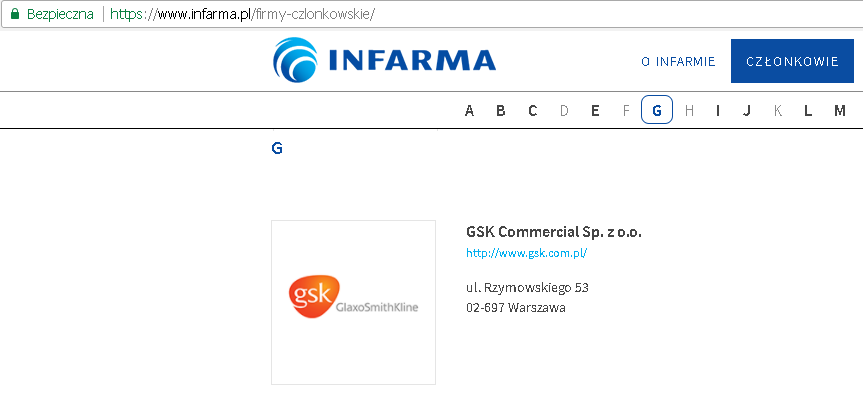Filter companies by letter C
Viewport: 863px width, 402px height.
click(x=532, y=111)
